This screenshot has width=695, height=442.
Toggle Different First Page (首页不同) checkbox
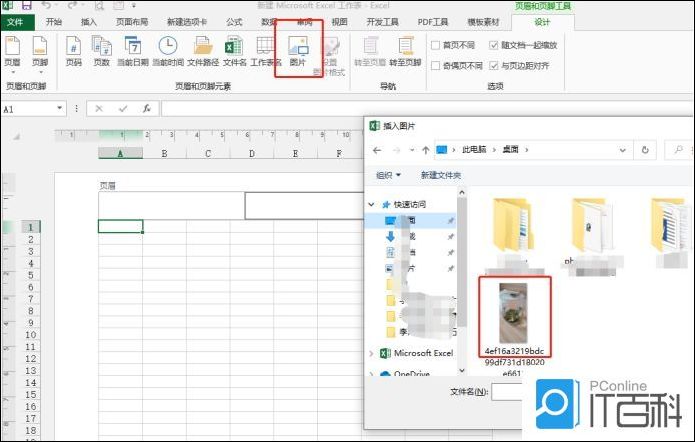click(435, 45)
